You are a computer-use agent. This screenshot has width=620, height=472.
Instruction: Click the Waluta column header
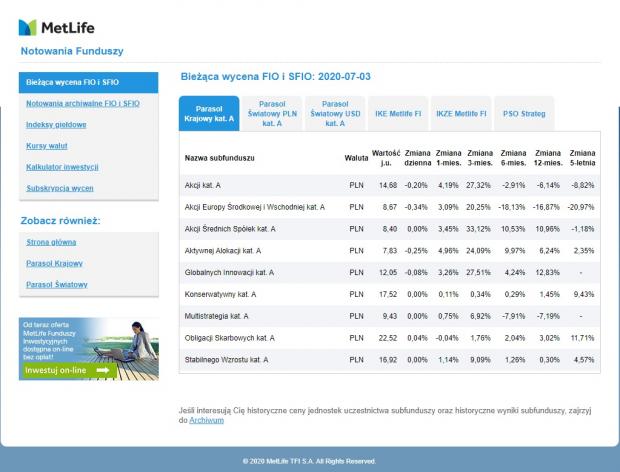pos(356,158)
